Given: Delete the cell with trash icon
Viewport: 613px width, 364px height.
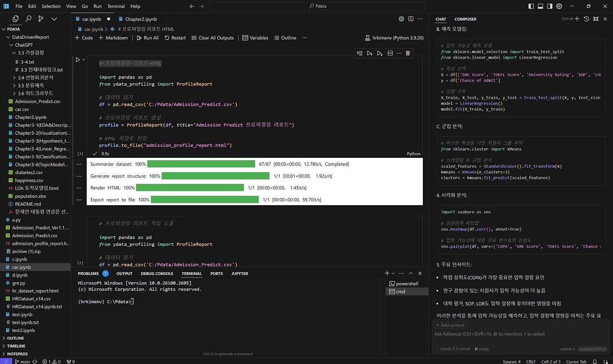Looking at the screenshot, I should tap(408, 53).
